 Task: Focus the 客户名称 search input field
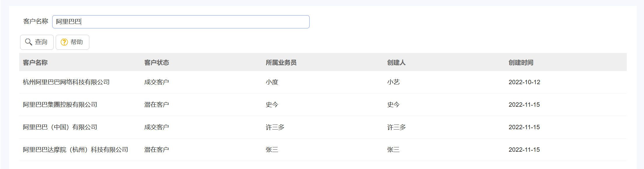pos(180,22)
